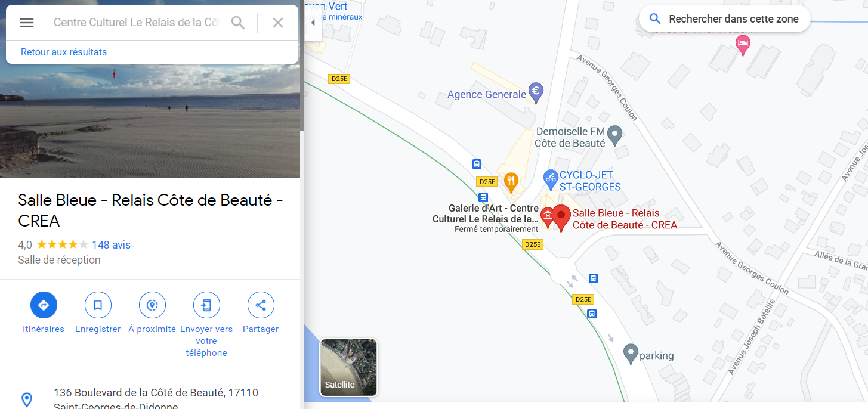The height and width of the screenshot is (409, 868).
Task: Click Envoyer vers votre téléphone icon
Action: pyautogui.click(x=206, y=305)
